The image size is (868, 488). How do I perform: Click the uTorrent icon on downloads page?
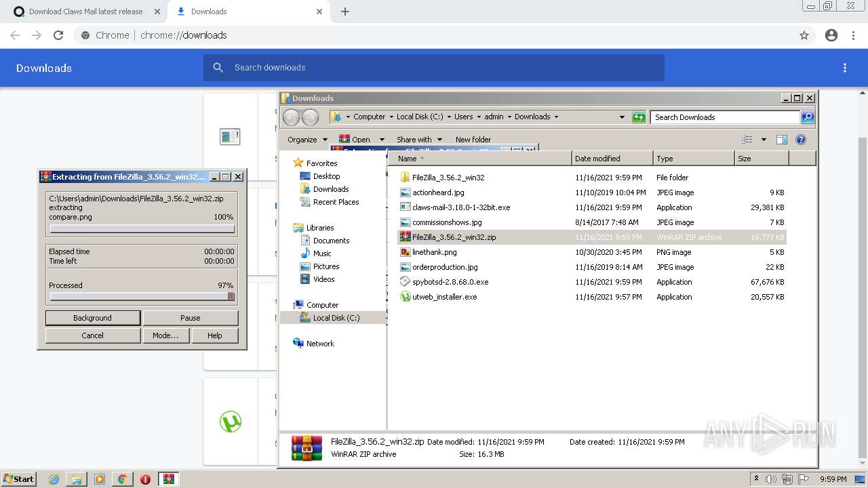point(231,422)
